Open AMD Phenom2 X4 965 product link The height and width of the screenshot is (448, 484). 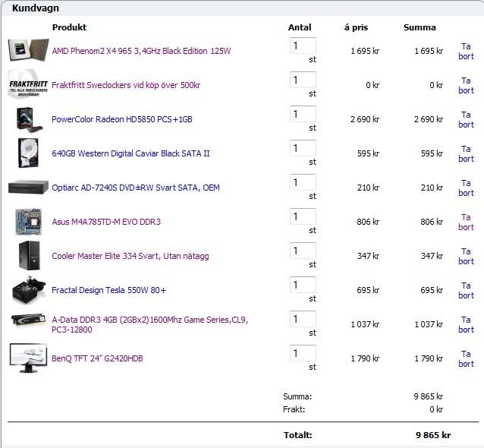point(141,51)
